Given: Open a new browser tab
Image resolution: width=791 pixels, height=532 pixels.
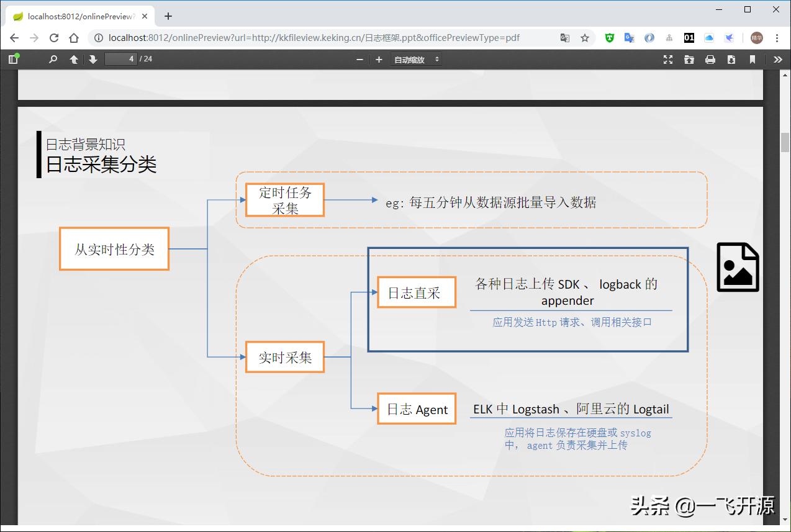Looking at the screenshot, I should click(168, 17).
